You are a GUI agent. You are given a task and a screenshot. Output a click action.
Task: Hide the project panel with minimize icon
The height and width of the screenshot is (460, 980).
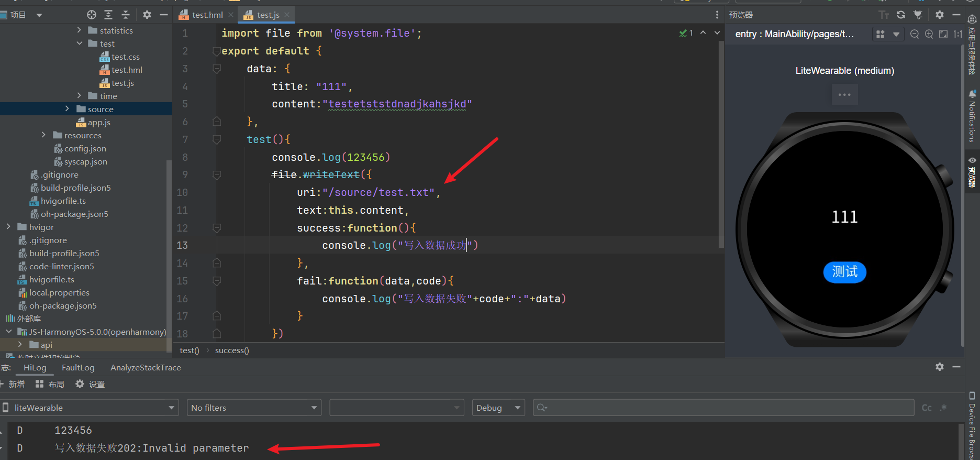coord(163,15)
